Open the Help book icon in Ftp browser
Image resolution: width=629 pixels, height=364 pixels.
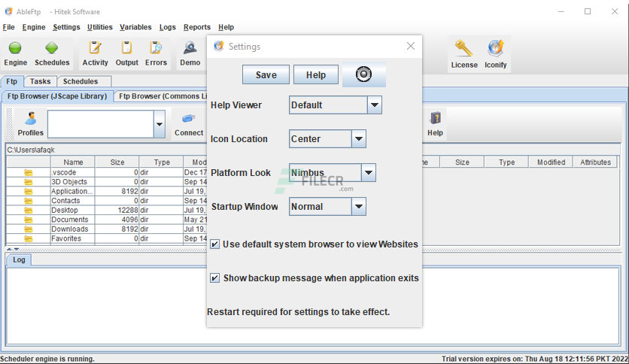[435, 119]
